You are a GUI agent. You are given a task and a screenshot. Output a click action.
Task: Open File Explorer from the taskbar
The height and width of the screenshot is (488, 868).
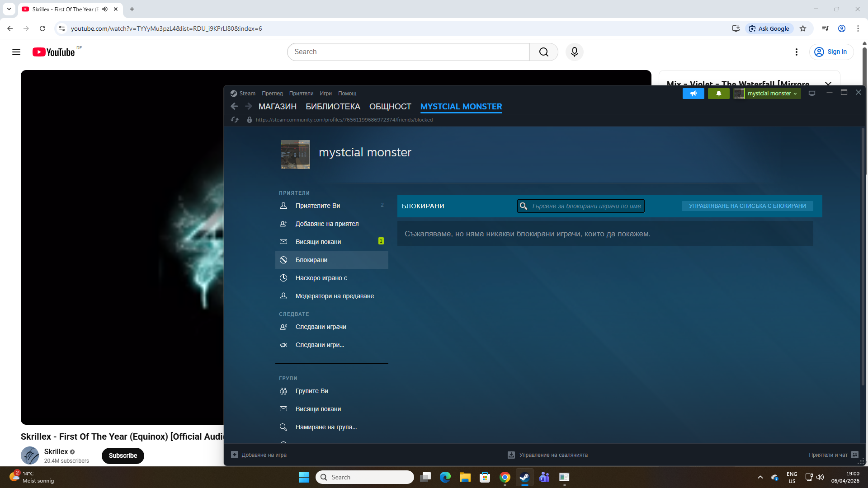pyautogui.click(x=465, y=477)
